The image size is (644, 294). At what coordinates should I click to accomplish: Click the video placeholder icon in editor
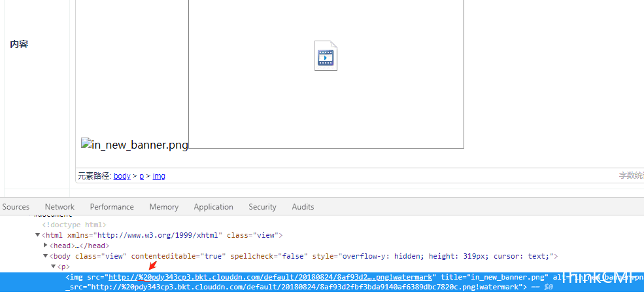click(326, 56)
